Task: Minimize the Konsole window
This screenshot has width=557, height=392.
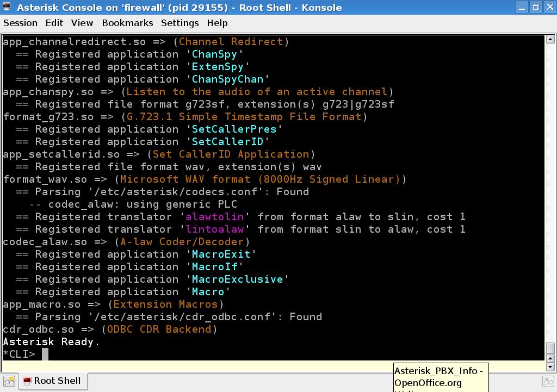Action: [523, 7]
